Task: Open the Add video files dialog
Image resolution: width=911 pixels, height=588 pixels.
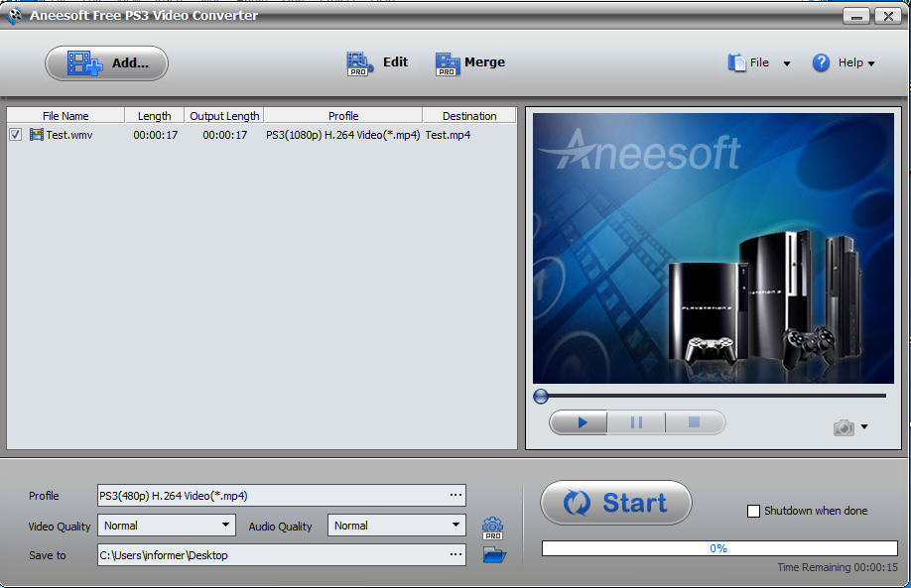Action: tap(106, 62)
